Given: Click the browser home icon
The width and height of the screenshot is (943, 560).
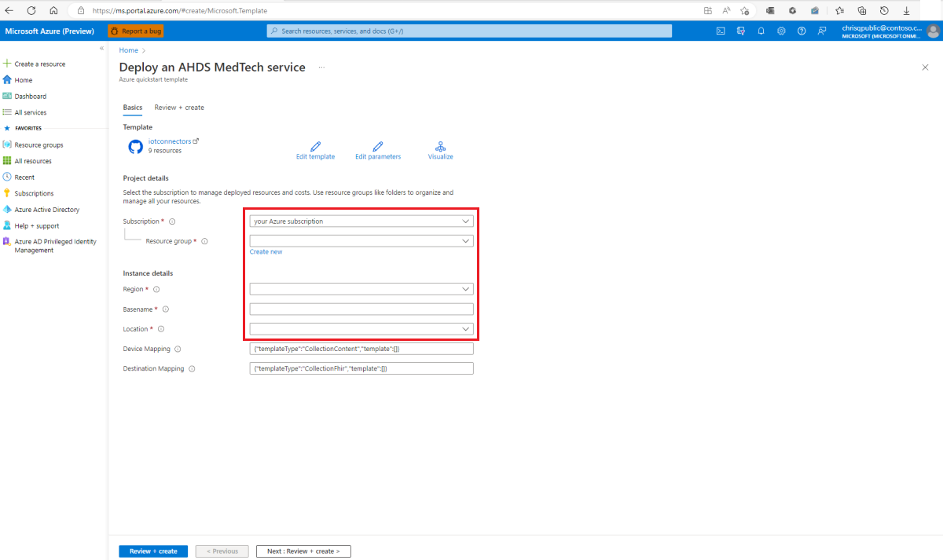Looking at the screenshot, I should point(53,10).
